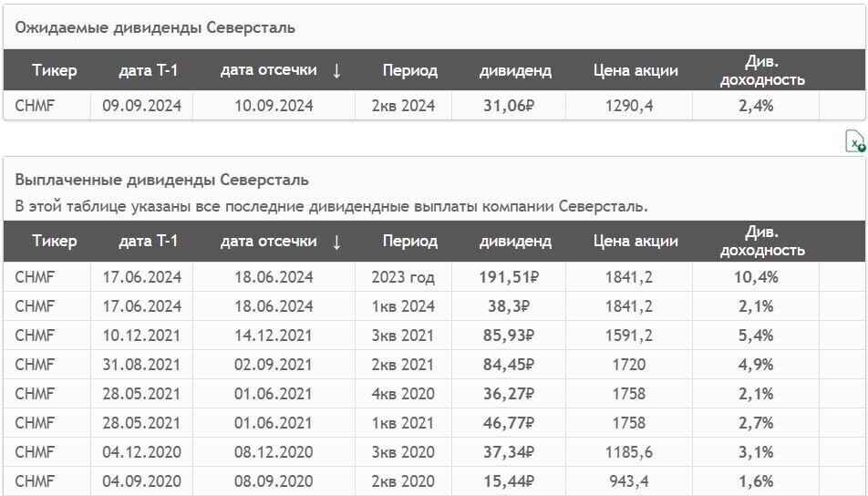This screenshot has width=868, height=496.
Task: Select the share price 943,4
Action: 629,481
